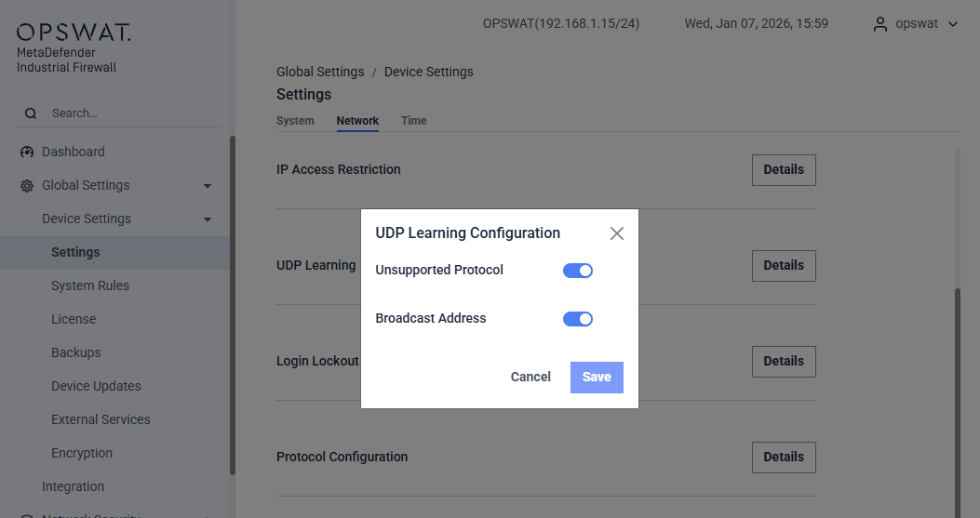Switch to the System tab

295,121
